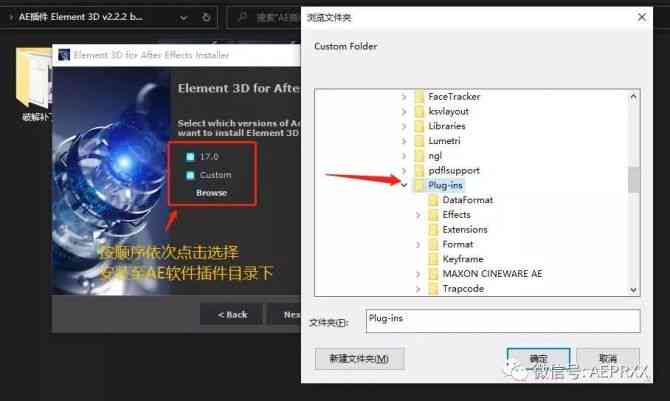Click the 确定 confirm button
The image size is (670, 401).
[x=538, y=358]
